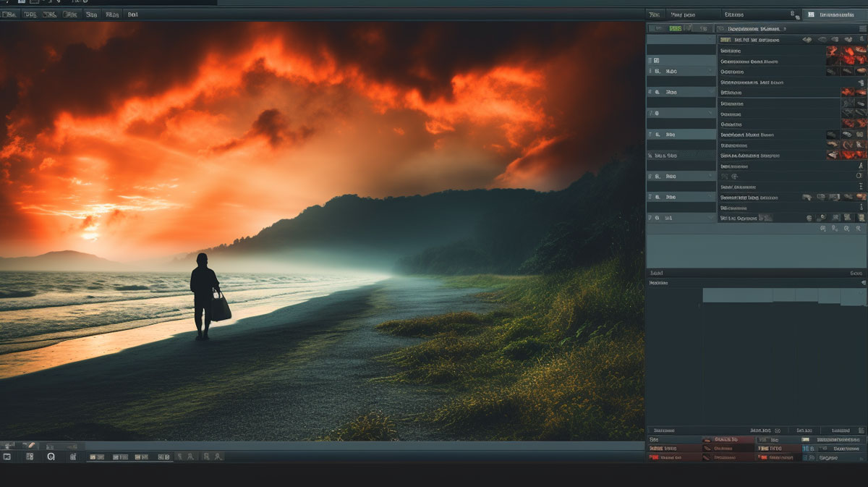Screen dimensions: 868x487
Task: Open the second menu item in top menu bar
Action: tap(30, 14)
